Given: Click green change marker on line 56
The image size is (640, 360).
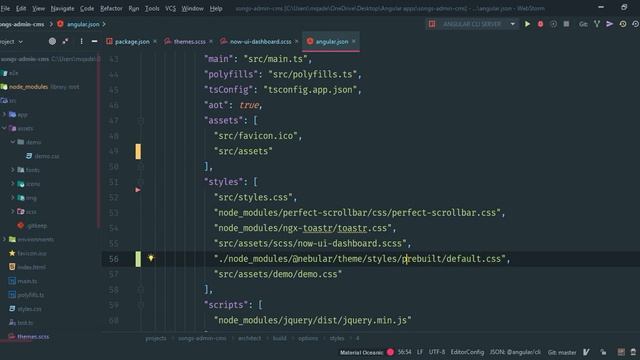Looking at the screenshot, I should tap(138, 259).
